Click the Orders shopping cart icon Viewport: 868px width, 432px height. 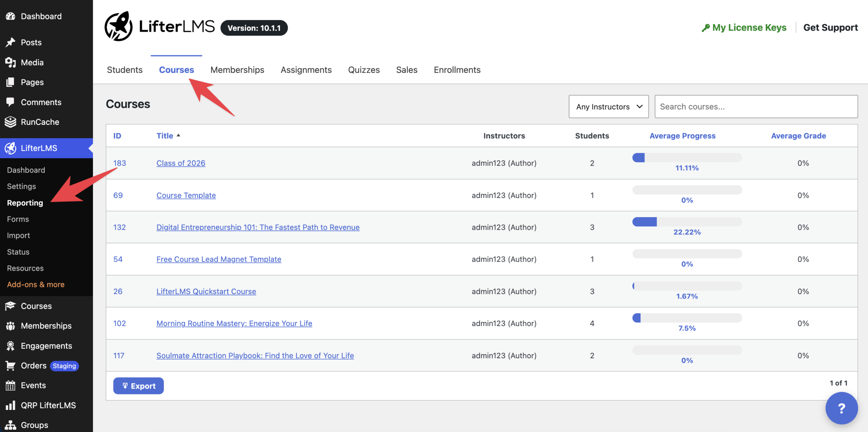[11, 366]
